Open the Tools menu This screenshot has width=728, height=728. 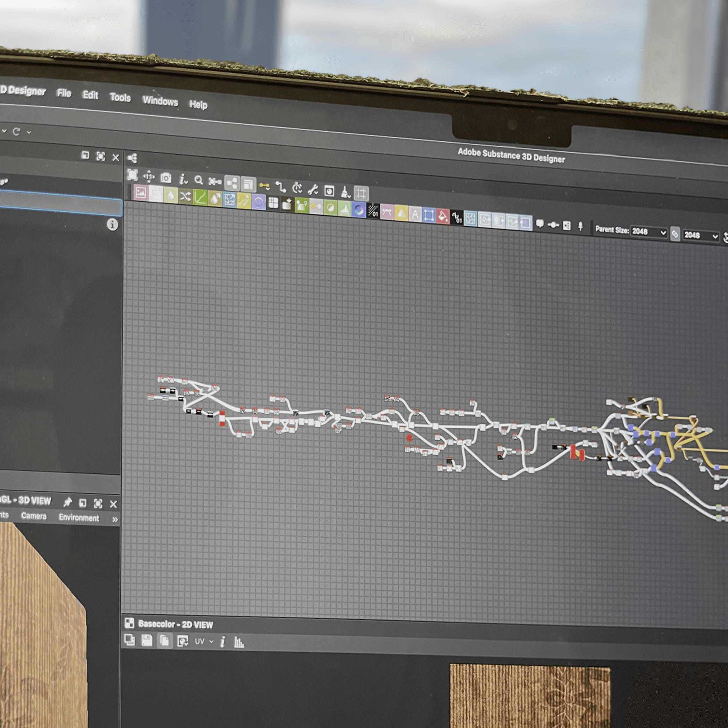click(120, 98)
